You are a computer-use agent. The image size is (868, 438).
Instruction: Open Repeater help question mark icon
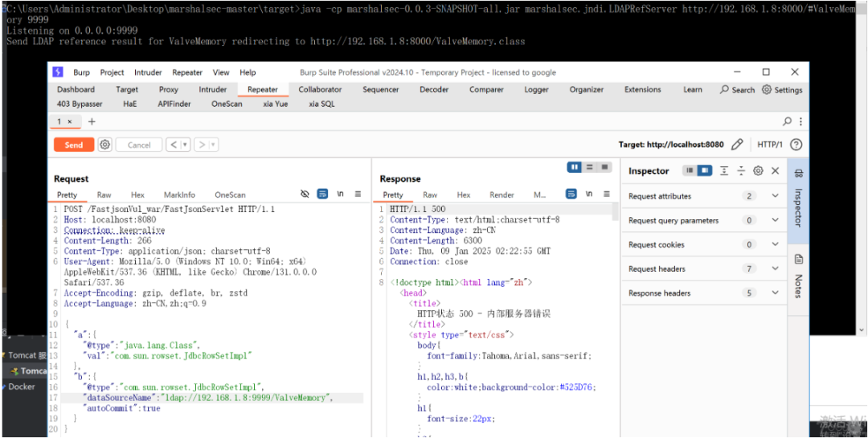click(796, 145)
